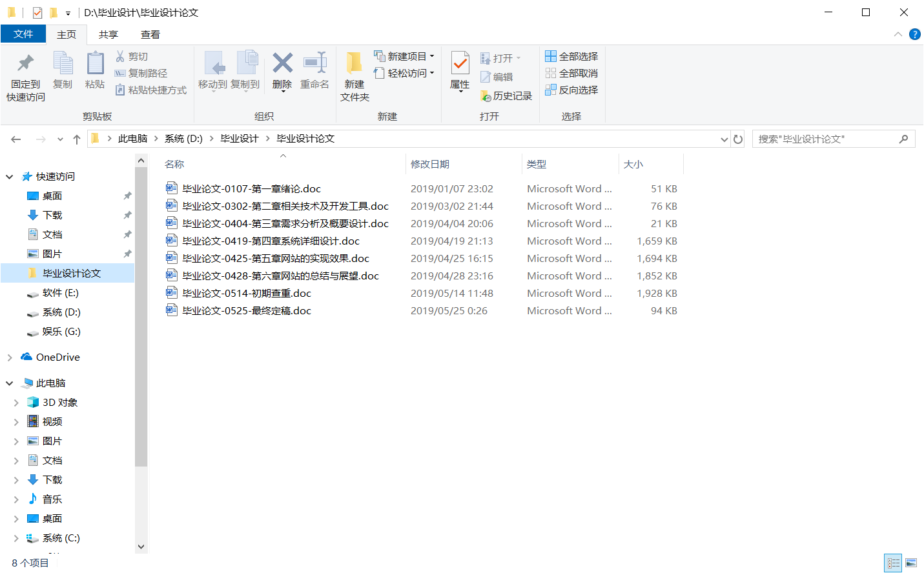Create a new folder via 新建文件夹
The image size is (924, 573).
(354, 74)
